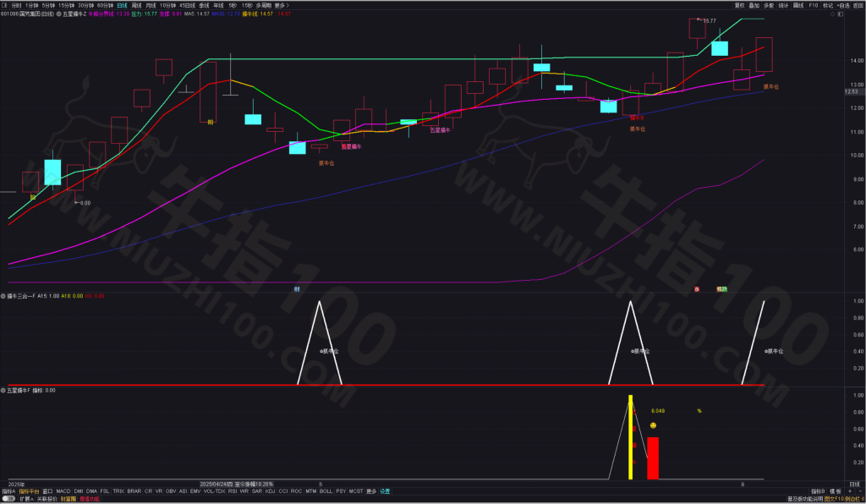
Task: Click the round icon before 五星擒牛Z label
Action: 58,14
